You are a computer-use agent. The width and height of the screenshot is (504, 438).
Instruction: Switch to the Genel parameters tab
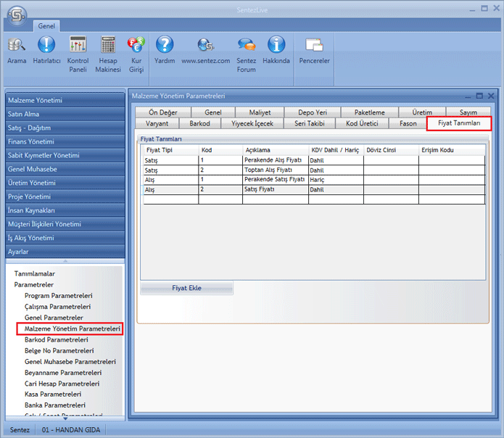tap(213, 112)
